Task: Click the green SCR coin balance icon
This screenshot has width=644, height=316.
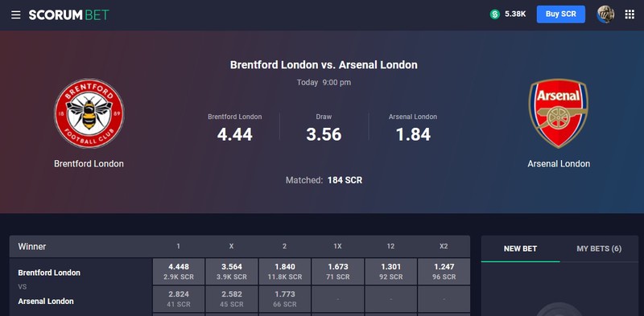Action: click(494, 14)
